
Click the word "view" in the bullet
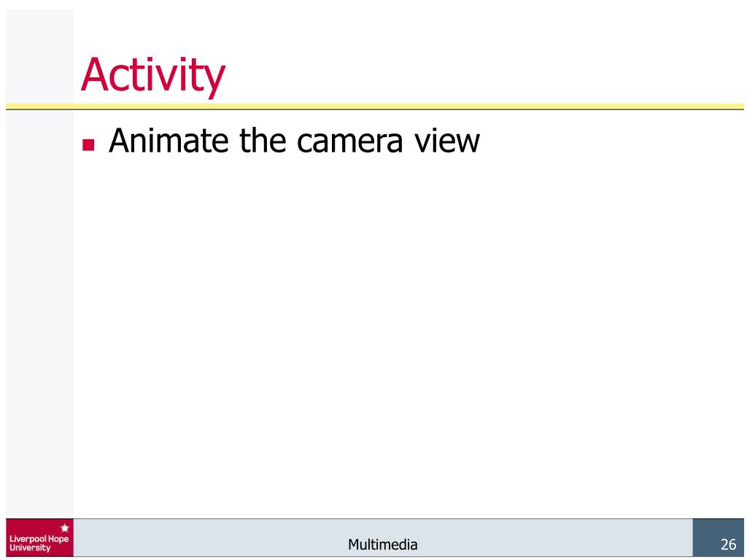447,141
